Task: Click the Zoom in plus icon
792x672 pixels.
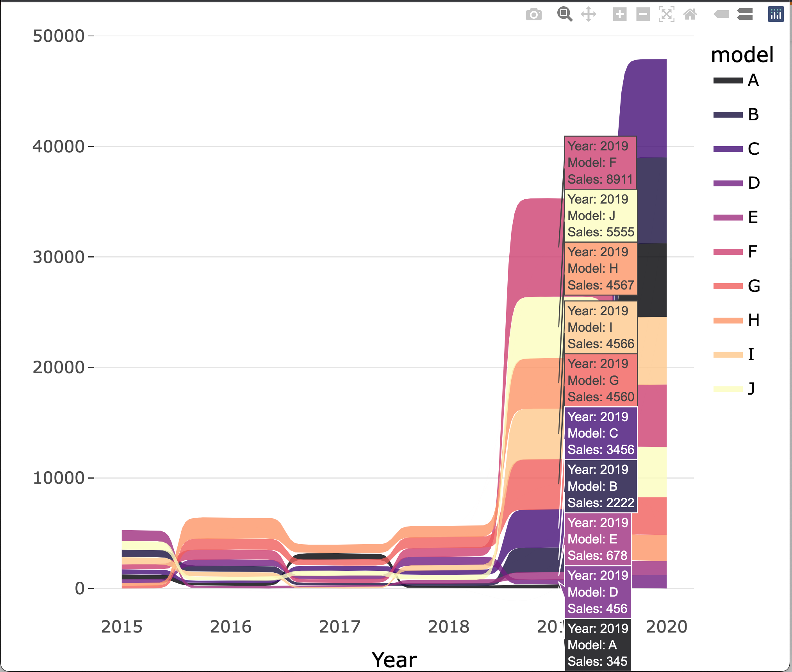Action: [x=620, y=15]
